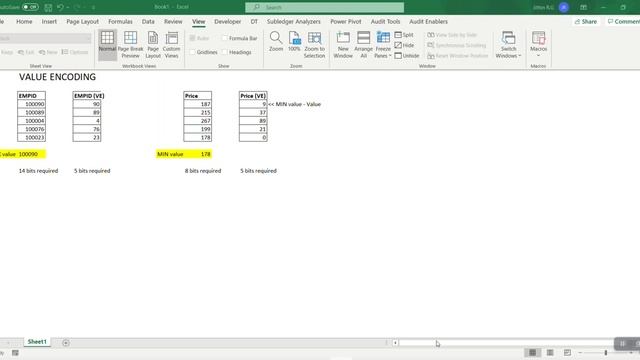The image size is (640, 360).
Task: Select Normal view in status bar
Action: (x=533, y=353)
